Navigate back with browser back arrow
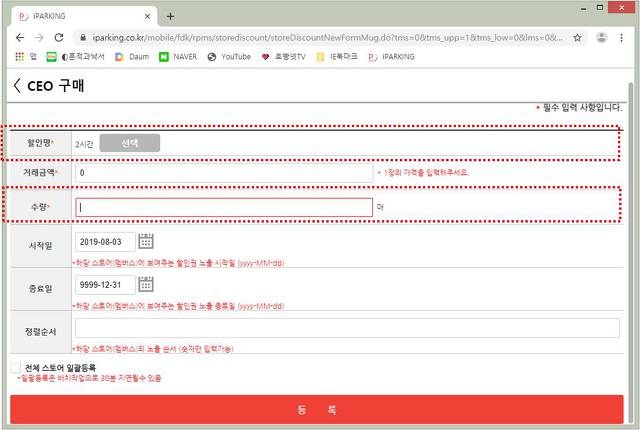This screenshot has height=430, width=640. (x=20, y=38)
